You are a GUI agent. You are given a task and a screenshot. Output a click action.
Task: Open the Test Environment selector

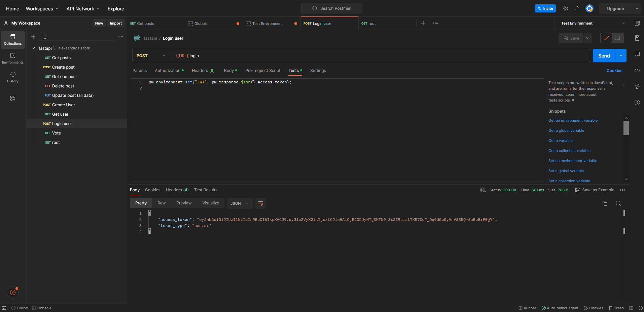(592, 23)
